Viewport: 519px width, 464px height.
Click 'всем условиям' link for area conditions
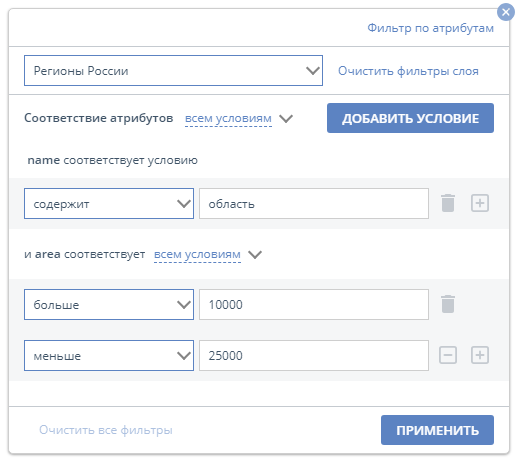click(197, 254)
